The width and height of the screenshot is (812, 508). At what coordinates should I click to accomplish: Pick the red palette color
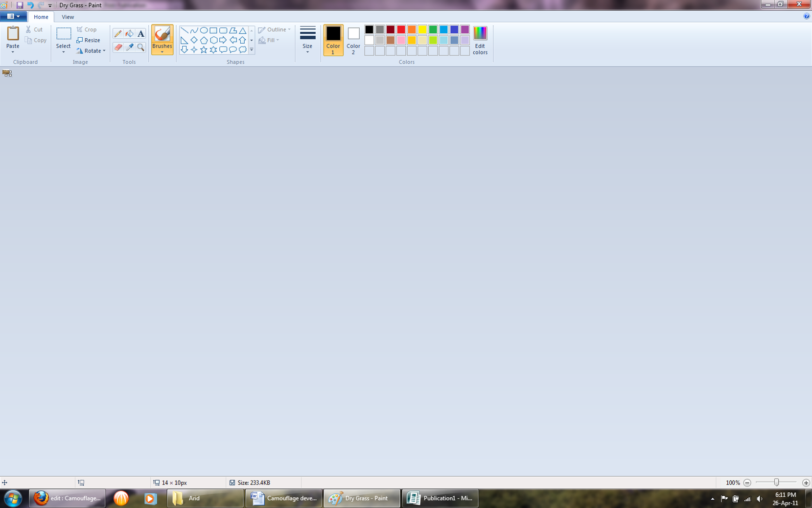[x=401, y=30]
